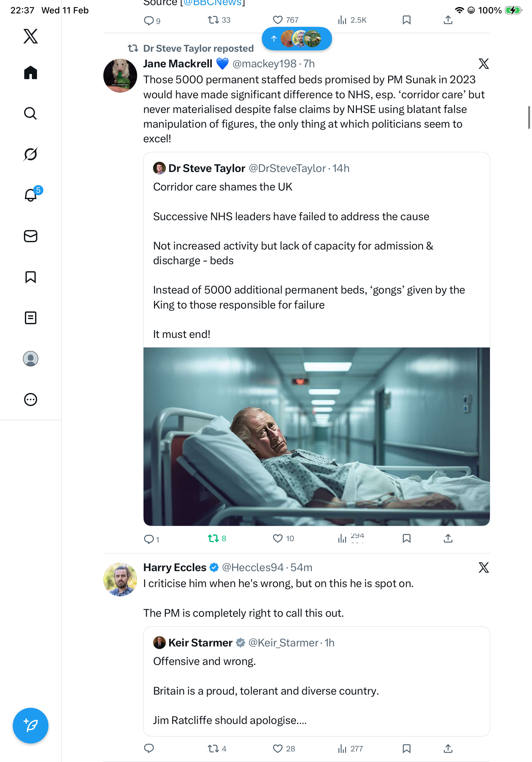Tap the new posts pill with avatars
532x762 pixels.
pos(297,39)
